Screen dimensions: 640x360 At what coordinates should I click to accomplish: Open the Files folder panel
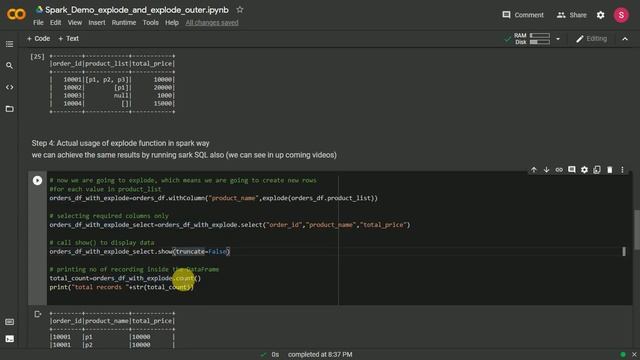(x=9, y=109)
